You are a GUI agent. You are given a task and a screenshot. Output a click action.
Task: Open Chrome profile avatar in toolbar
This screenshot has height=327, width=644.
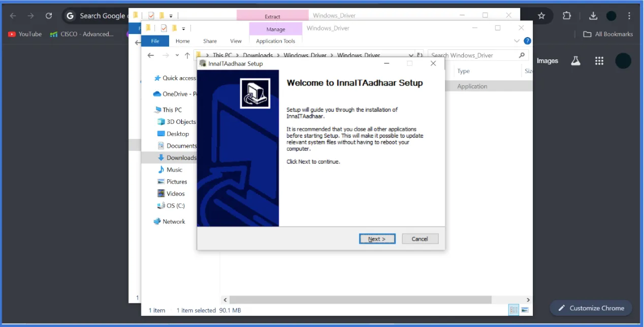[611, 16]
